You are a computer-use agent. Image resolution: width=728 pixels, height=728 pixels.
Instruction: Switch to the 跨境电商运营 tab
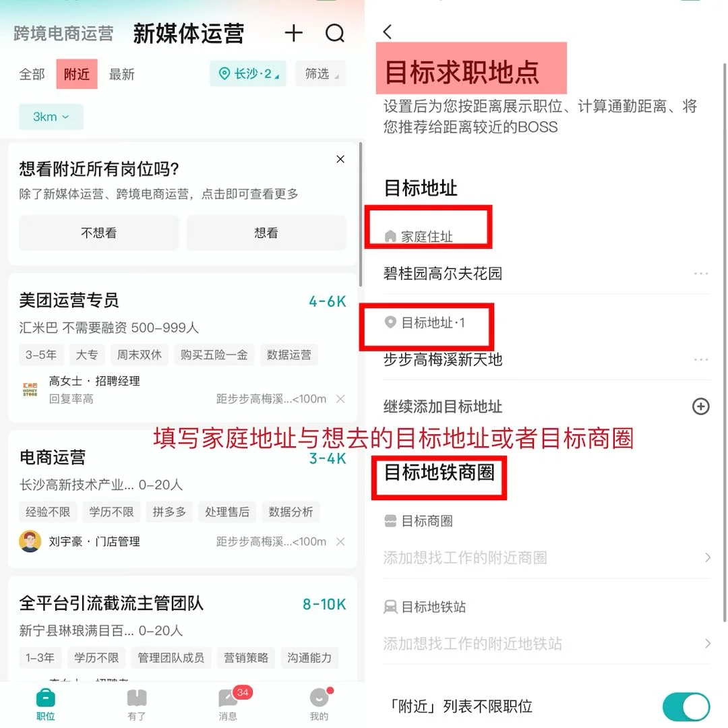click(x=63, y=34)
